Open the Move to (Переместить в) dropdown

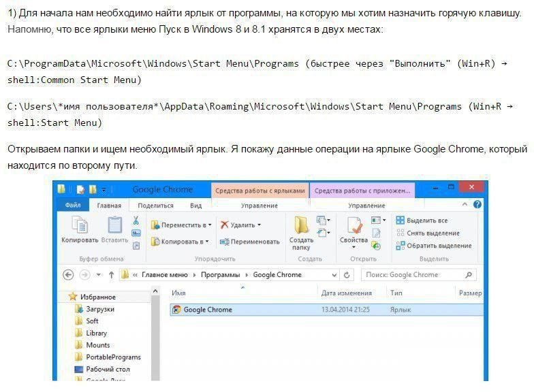coord(181,225)
